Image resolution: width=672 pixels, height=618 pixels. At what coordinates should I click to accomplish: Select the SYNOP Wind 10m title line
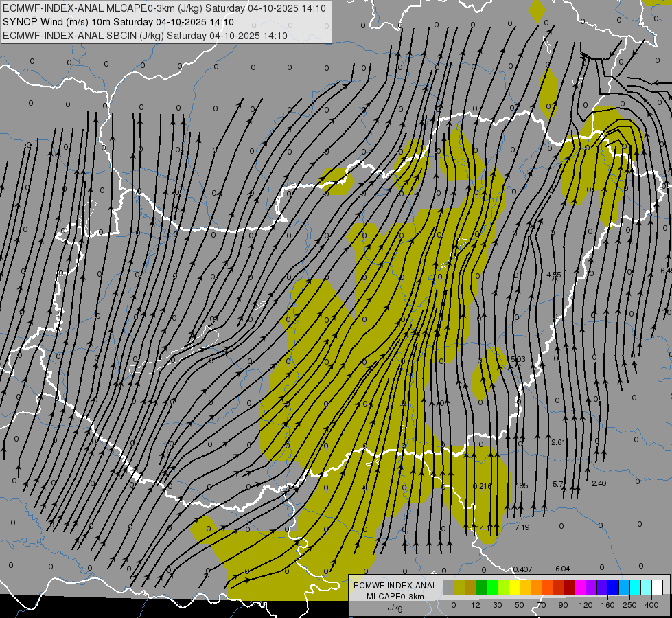118,22
